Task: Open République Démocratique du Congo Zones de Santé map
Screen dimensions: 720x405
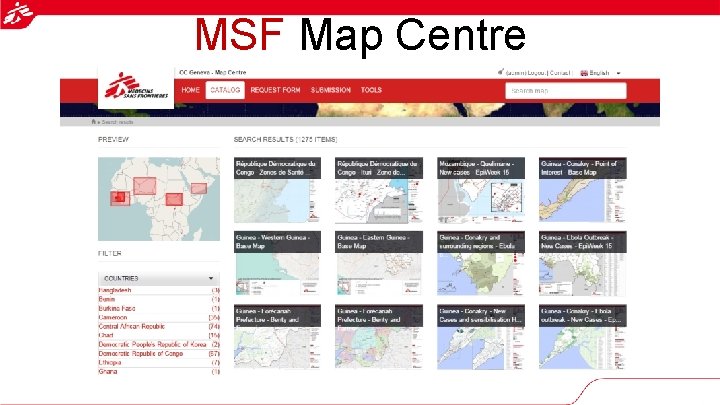Action: pyautogui.click(x=277, y=190)
